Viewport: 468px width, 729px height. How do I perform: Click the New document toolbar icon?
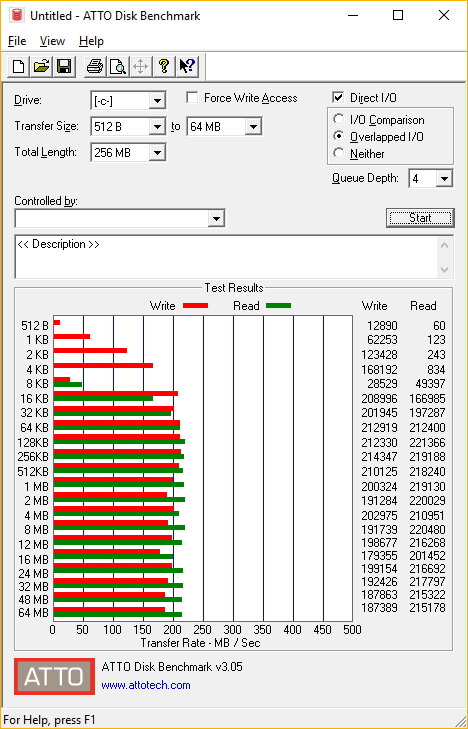coord(19,67)
